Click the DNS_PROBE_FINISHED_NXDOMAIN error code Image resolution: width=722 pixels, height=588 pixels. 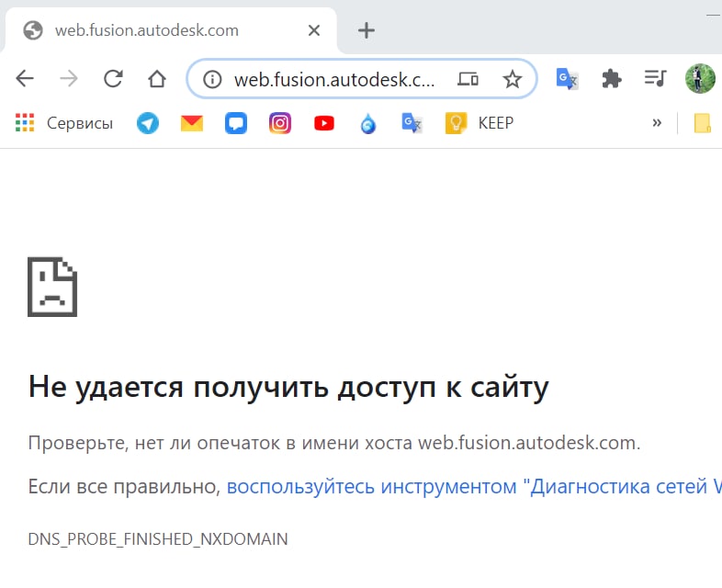(x=158, y=538)
